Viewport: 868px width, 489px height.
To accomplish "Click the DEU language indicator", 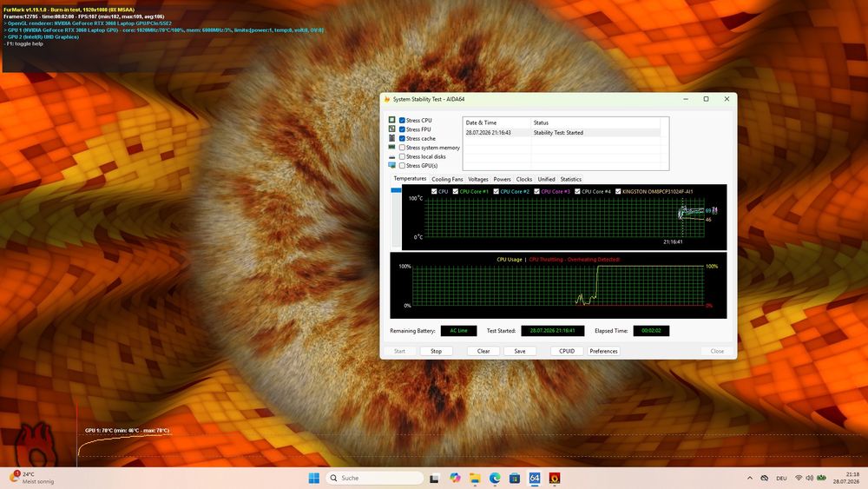I will (782, 478).
